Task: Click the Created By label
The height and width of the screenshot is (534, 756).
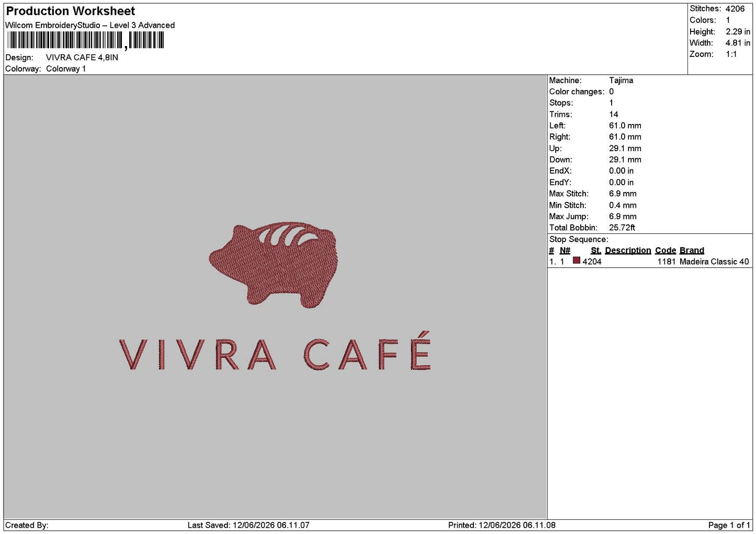Action: [x=27, y=526]
